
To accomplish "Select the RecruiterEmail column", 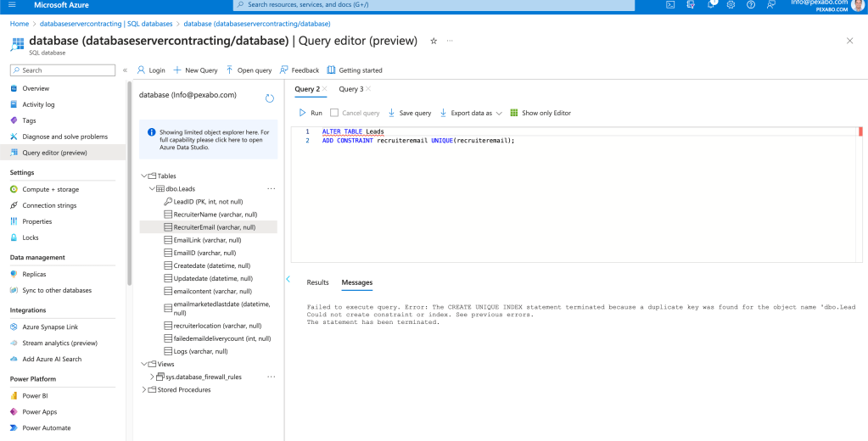I will click(x=208, y=227).
